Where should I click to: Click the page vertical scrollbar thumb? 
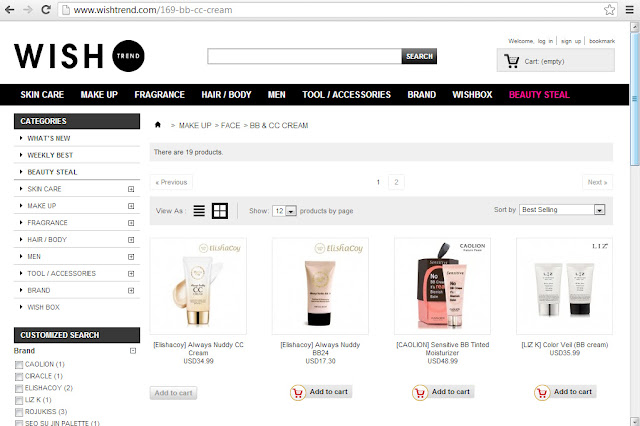point(634,100)
